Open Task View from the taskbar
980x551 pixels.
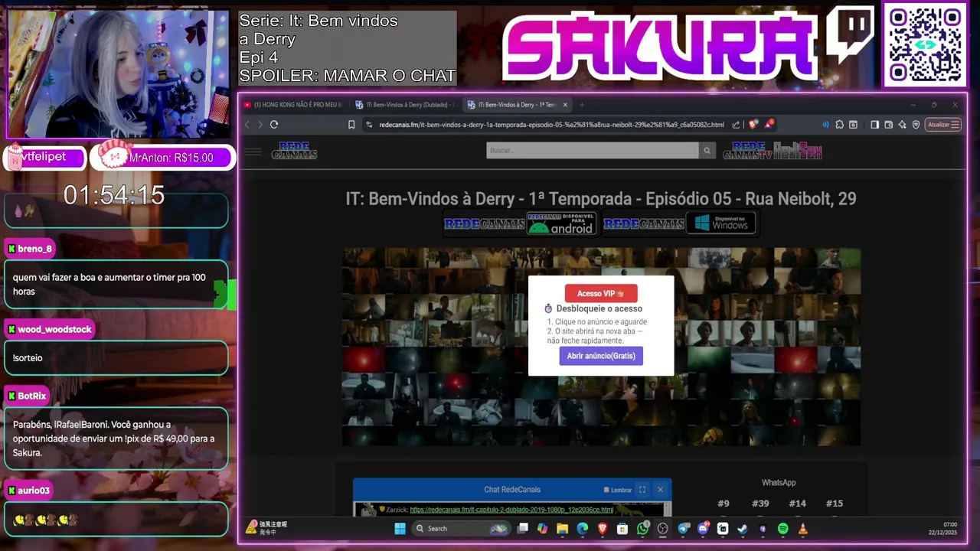[523, 529]
